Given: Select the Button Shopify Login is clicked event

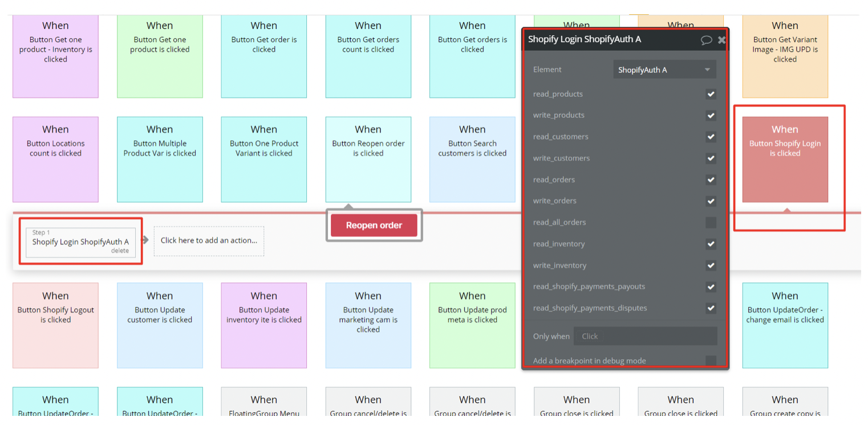Looking at the screenshot, I should click(785, 160).
